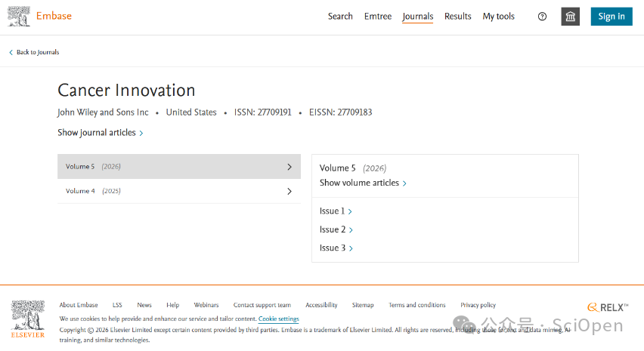Show volume articles link
Image resolution: width=644 pixels, height=351 pixels.
click(363, 183)
